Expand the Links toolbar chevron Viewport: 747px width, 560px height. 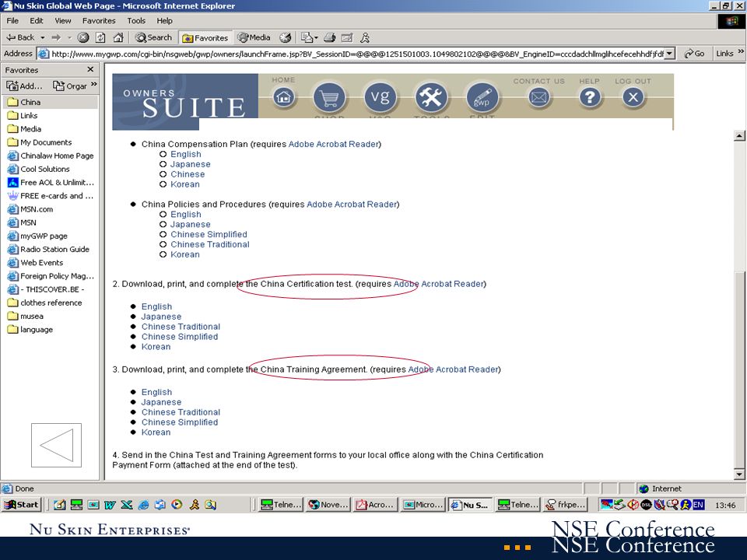pos(741,51)
